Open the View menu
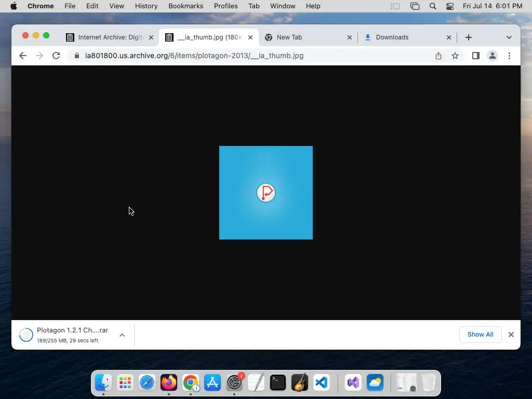Image resolution: width=532 pixels, height=399 pixels. point(116,6)
